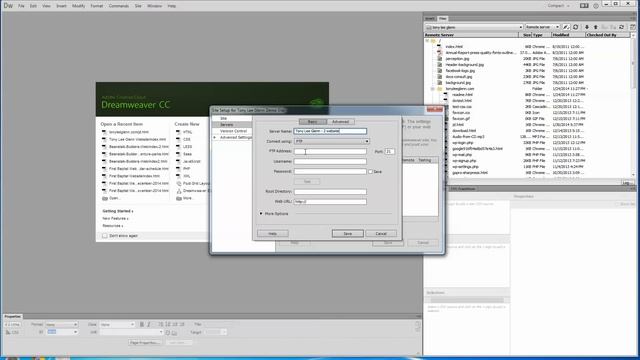
Task: Click background.jpg in the remote server list
Action: pos(458,83)
